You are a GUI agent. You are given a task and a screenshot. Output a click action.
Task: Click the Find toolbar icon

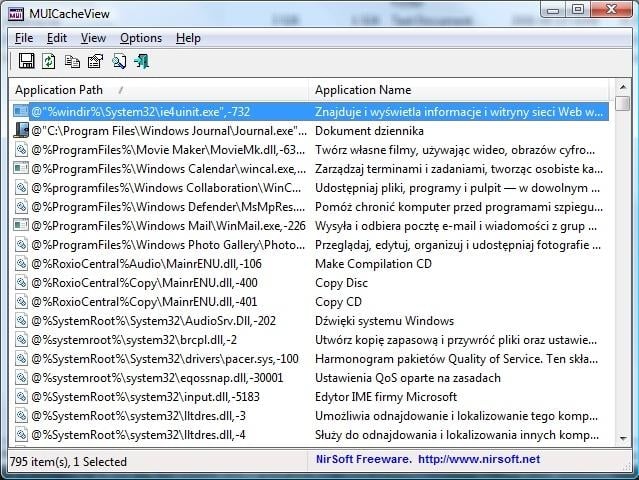[x=119, y=61]
